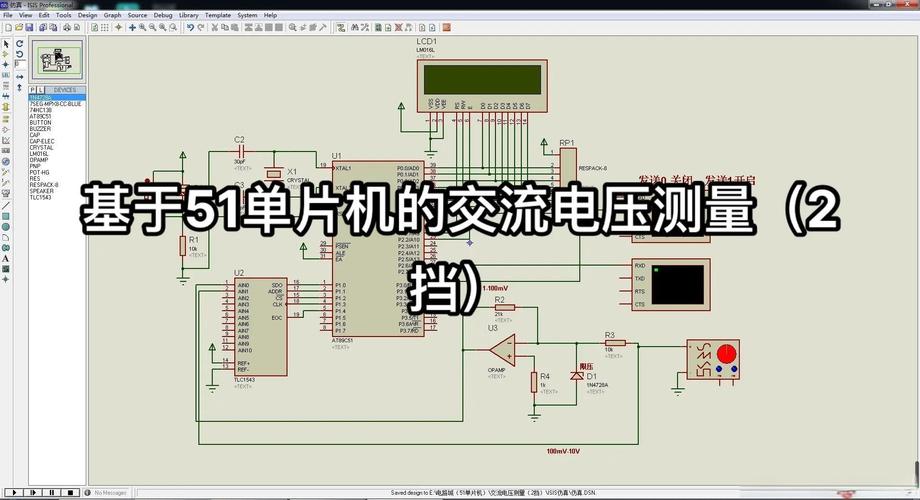Click the Rotate Clockwise icon
The width and height of the screenshot is (920, 500).
click(19, 44)
